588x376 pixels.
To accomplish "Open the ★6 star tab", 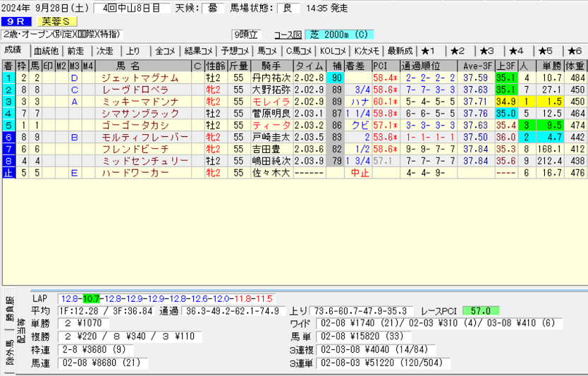I will click(573, 51).
